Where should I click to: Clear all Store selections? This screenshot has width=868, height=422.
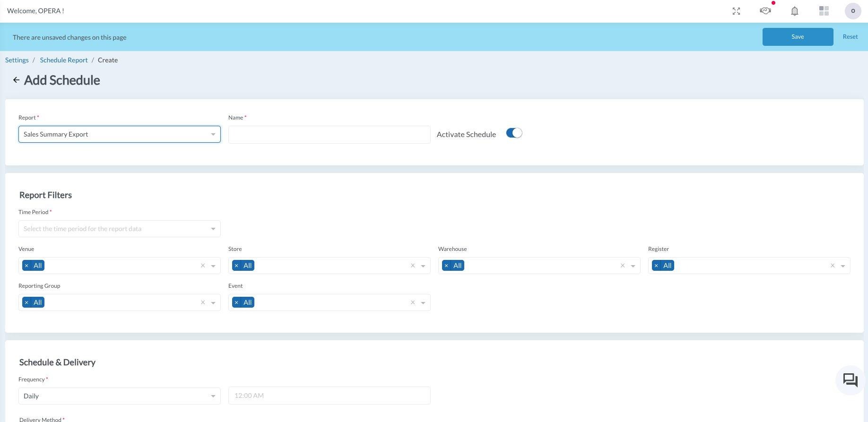[413, 266]
